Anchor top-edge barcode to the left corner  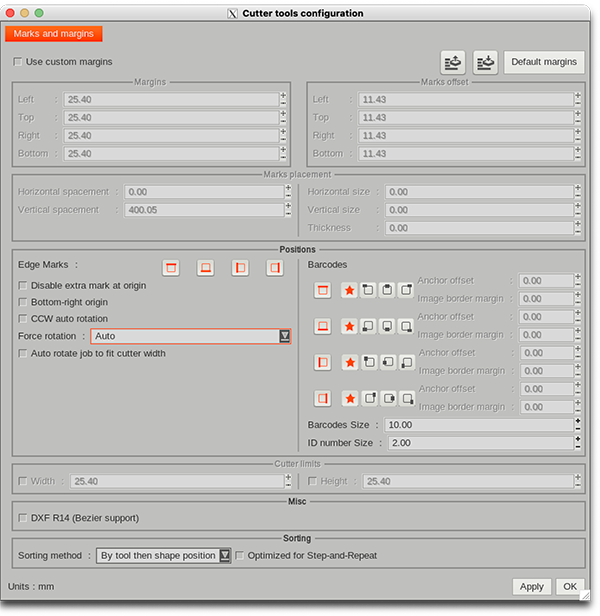click(x=368, y=290)
